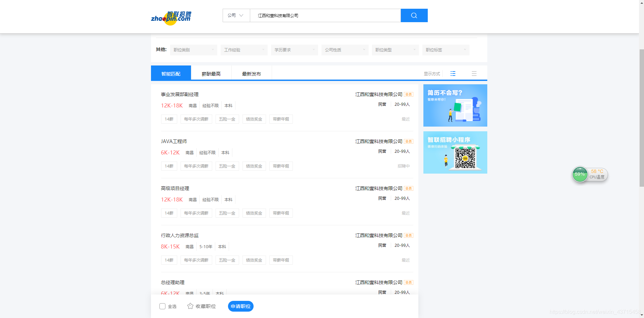Click the 收藏职位 label
Image resolution: width=644 pixels, height=318 pixels.
pyautogui.click(x=206, y=306)
